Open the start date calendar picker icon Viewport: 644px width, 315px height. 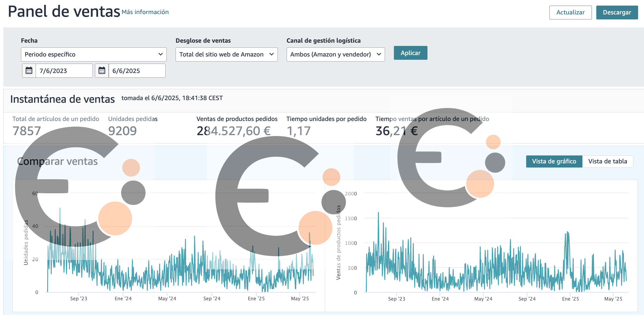[x=29, y=71]
